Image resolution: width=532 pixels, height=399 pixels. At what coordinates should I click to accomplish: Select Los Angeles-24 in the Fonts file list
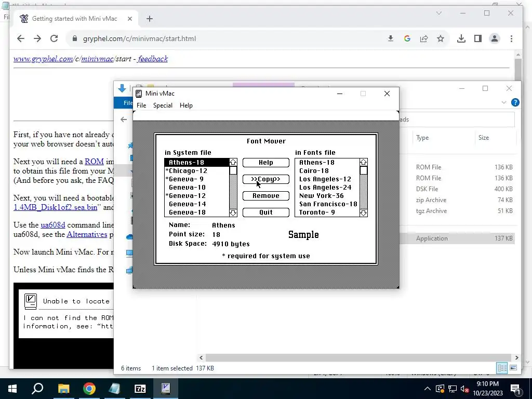[x=327, y=187]
